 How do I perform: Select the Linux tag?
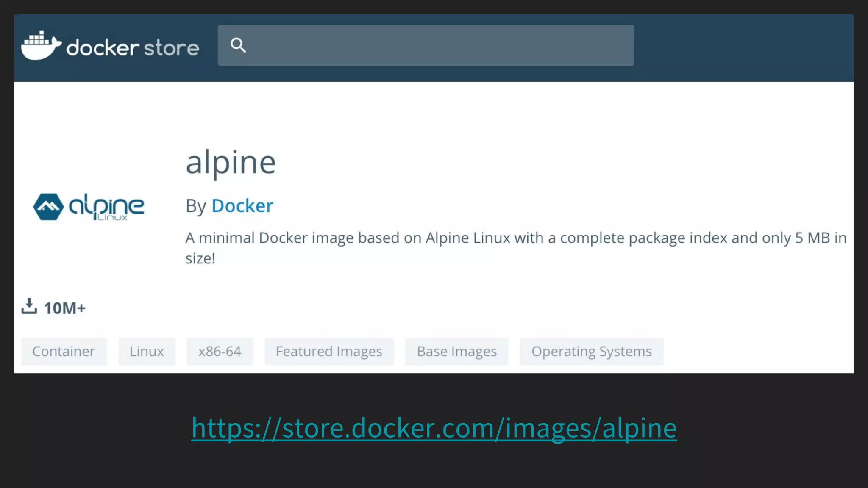click(147, 351)
